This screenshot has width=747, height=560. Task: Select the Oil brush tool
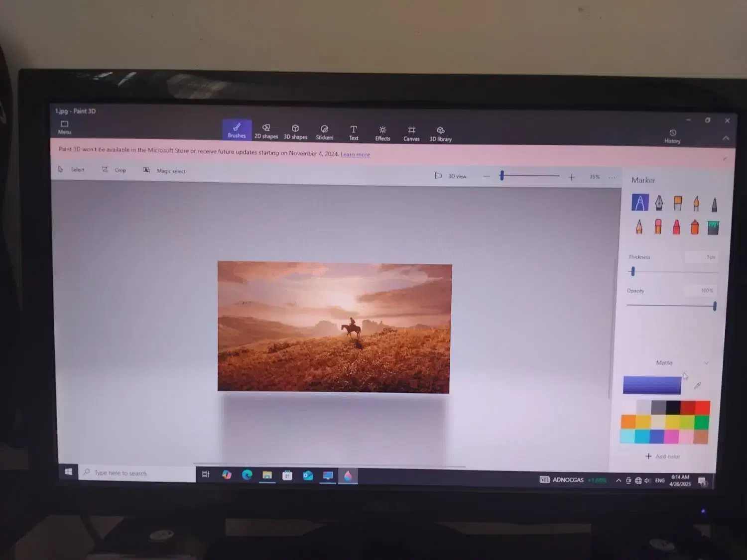point(678,203)
